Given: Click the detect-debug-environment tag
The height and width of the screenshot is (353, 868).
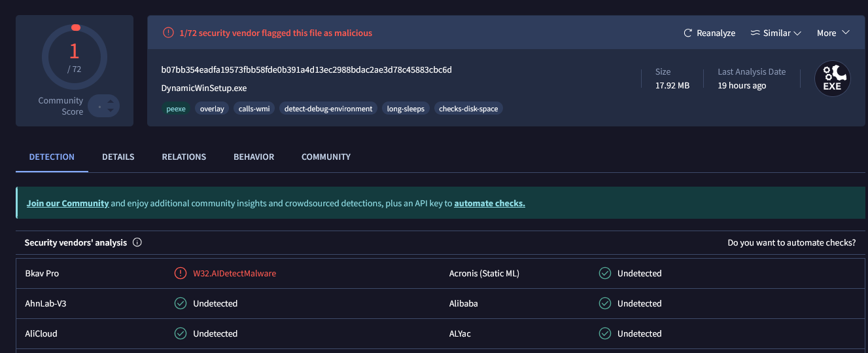Looking at the screenshot, I should 328,109.
